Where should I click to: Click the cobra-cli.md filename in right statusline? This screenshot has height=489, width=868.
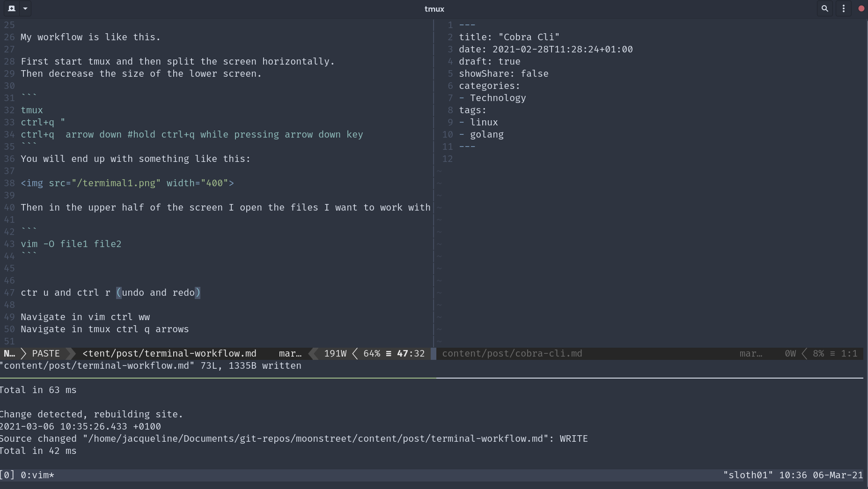[512, 353]
